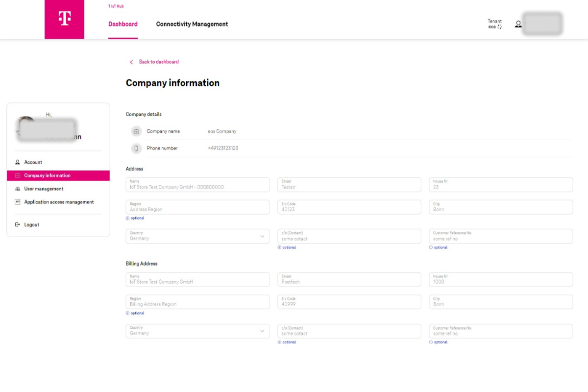This screenshot has height=392, width=588.
Task: Click the User management sidebar icon
Action: coord(18,189)
